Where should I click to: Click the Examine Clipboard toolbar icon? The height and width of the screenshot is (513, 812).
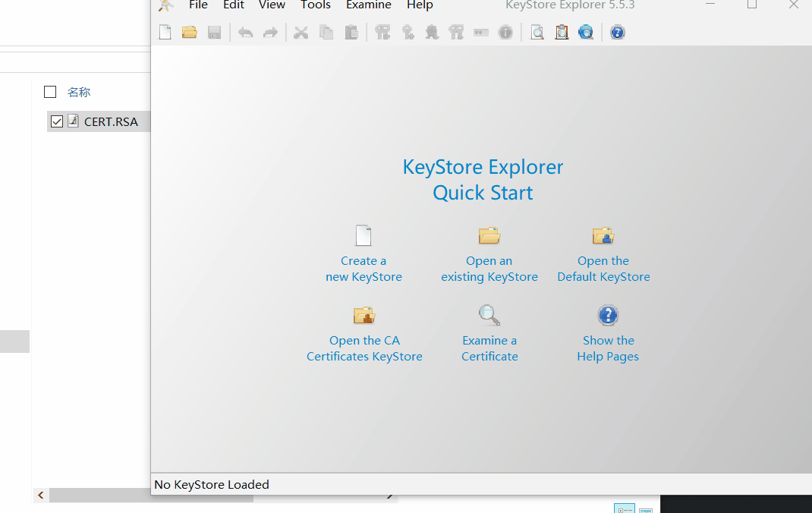tap(562, 33)
